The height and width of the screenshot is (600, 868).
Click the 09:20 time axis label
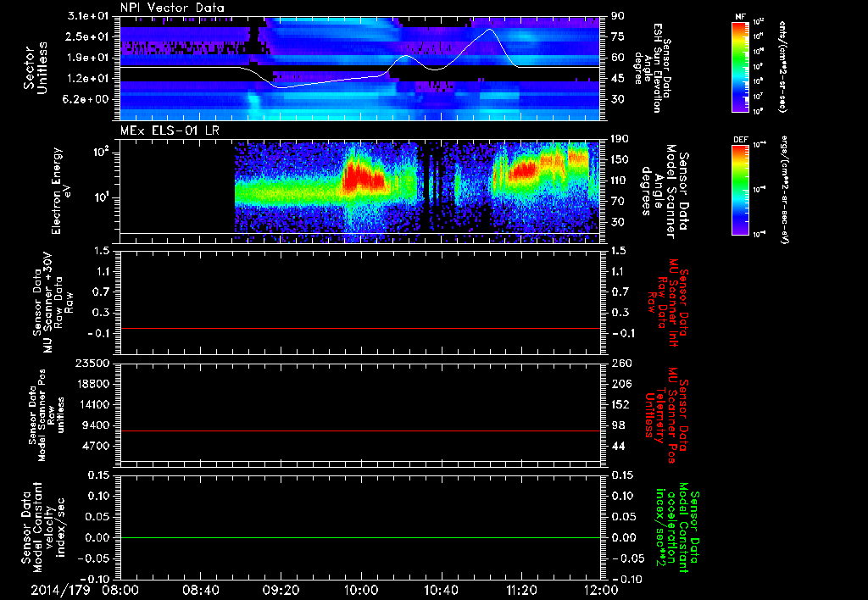coord(281,590)
